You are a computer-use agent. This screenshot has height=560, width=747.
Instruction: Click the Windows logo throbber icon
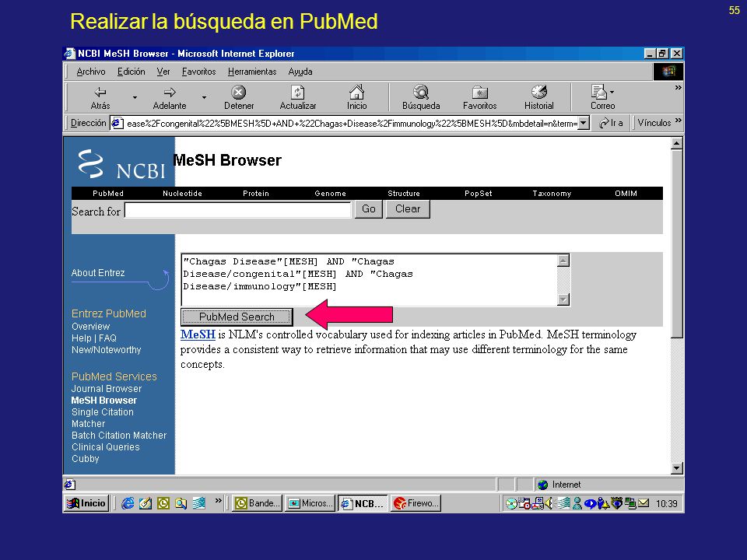pos(669,72)
